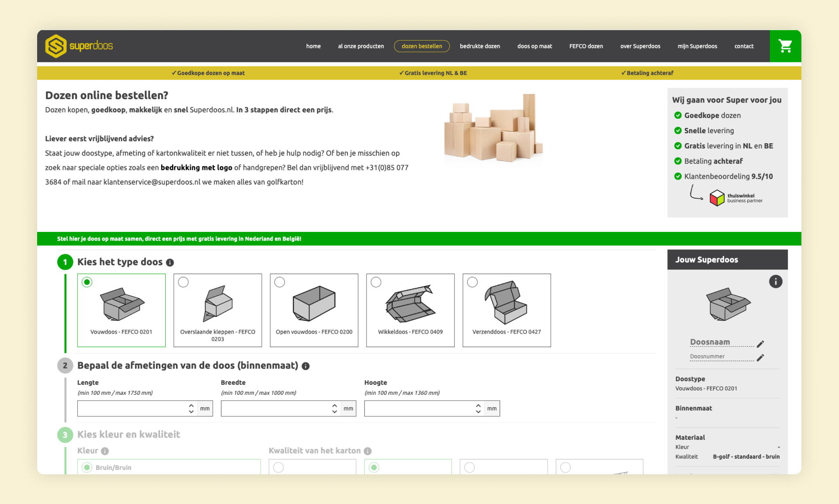Select the checked karton quality radio
This screenshot has height=504, width=839.
(x=374, y=467)
